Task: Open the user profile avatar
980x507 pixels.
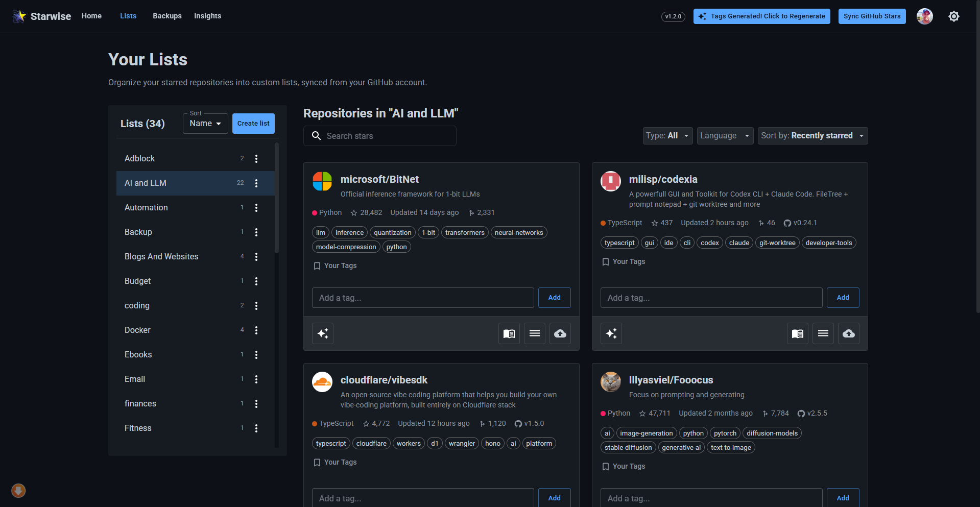Action: pyautogui.click(x=925, y=16)
